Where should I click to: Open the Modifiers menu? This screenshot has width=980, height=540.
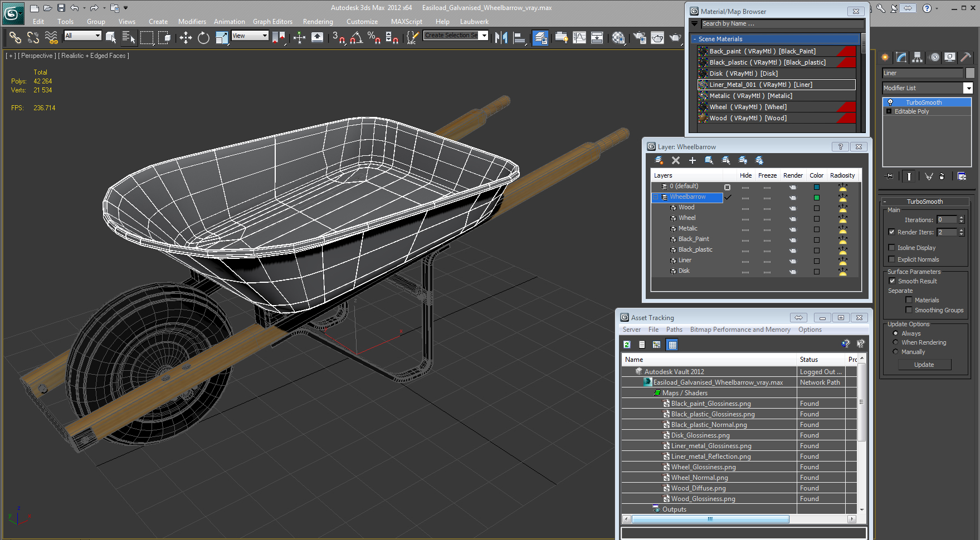point(192,22)
